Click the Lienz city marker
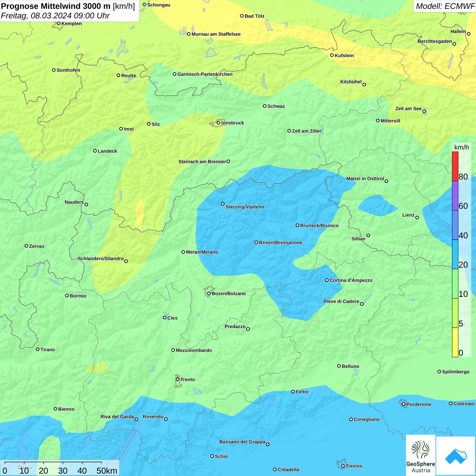This screenshot has width=476, height=476. pyautogui.click(x=417, y=217)
